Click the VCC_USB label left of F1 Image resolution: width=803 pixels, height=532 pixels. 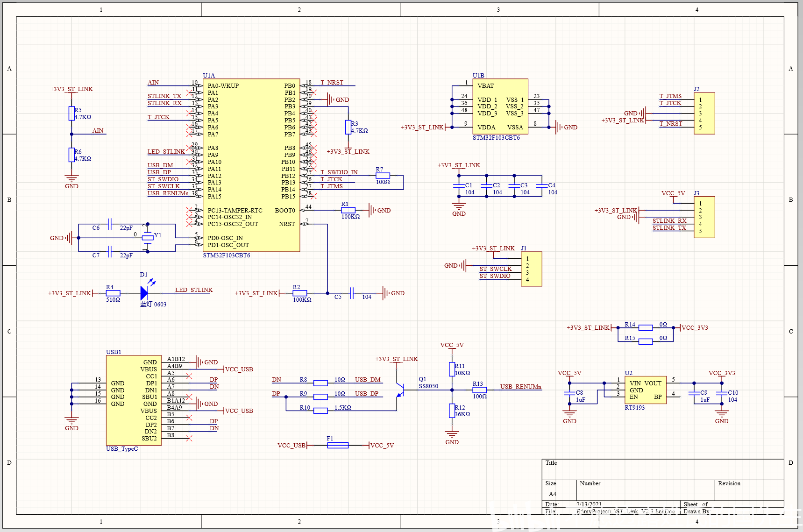tap(291, 446)
